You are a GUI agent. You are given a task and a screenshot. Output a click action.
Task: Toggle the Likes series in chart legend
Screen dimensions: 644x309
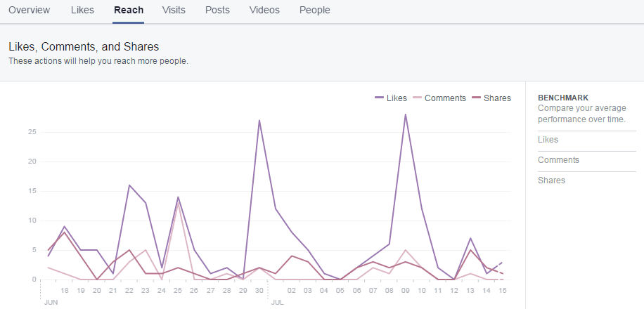coord(391,98)
